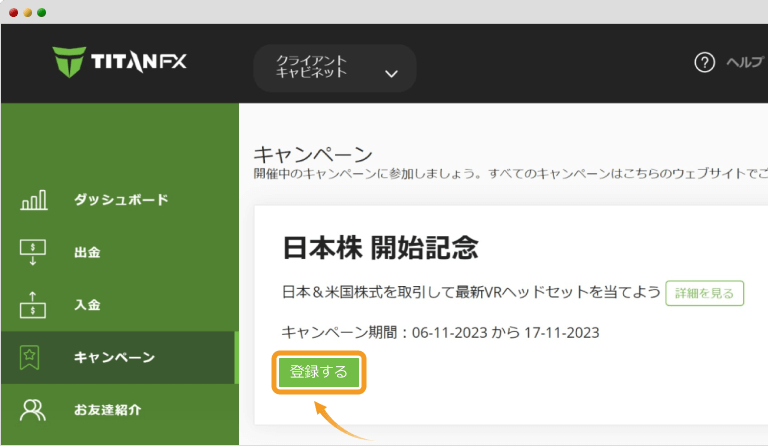The image size is (768, 446).
Task: Click the 登録する button
Action: [x=319, y=372]
